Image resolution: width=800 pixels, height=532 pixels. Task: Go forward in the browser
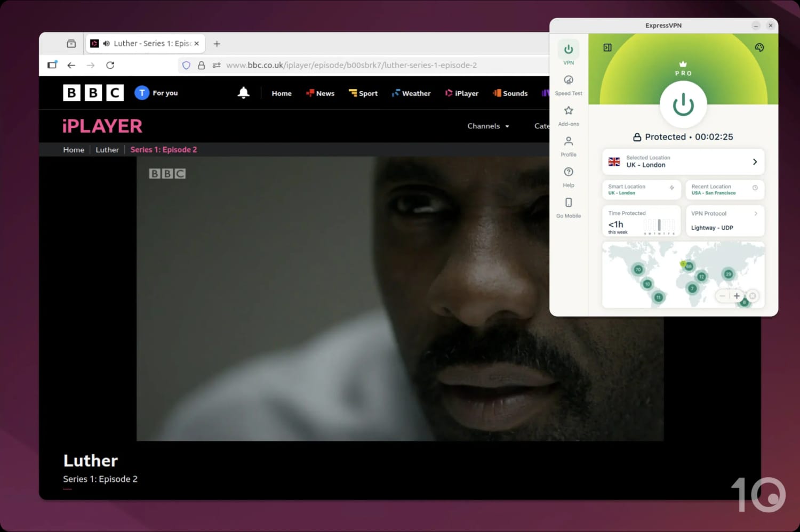tap(91, 65)
